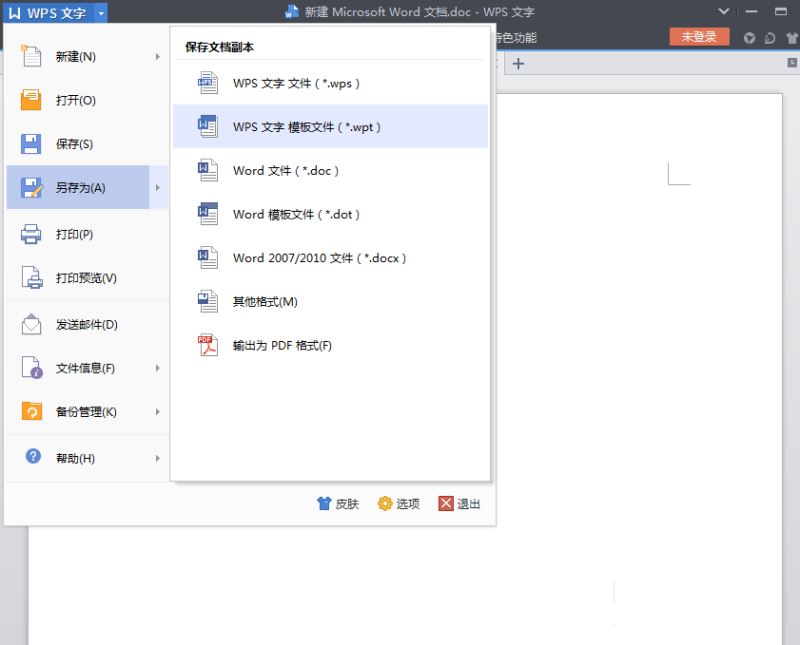Click the 输出为 PDF 格式 icon

[208, 345]
